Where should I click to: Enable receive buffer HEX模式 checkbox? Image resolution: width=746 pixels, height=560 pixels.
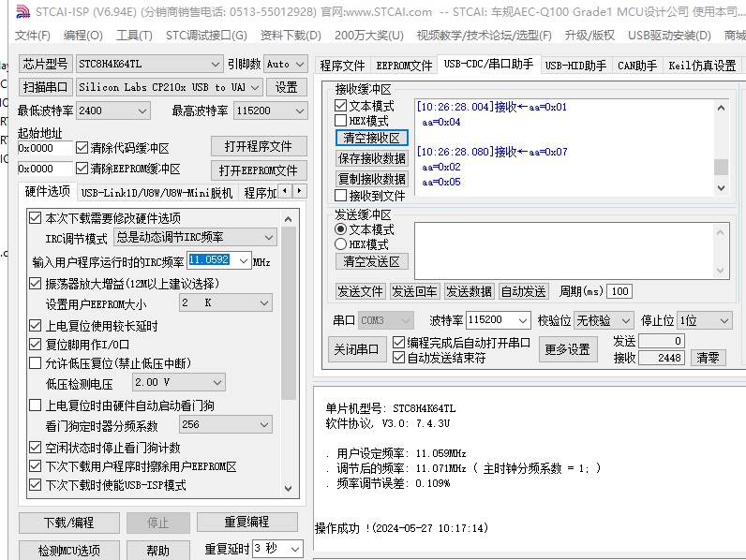click(x=340, y=120)
